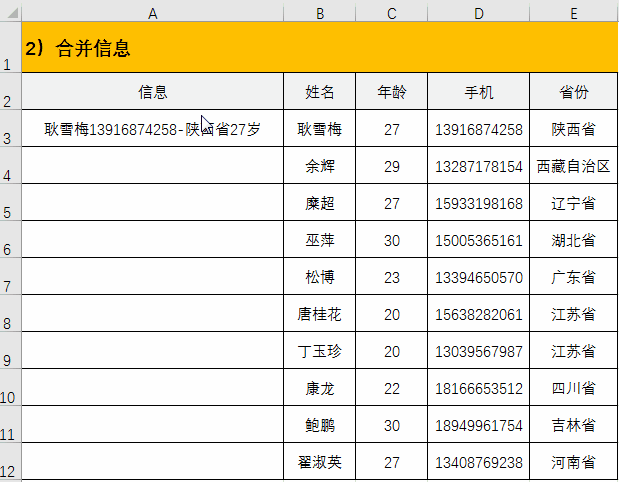Viewport: 619px width, 482px height.
Task: Select province cell '四川省'
Action: (x=574, y=387)
